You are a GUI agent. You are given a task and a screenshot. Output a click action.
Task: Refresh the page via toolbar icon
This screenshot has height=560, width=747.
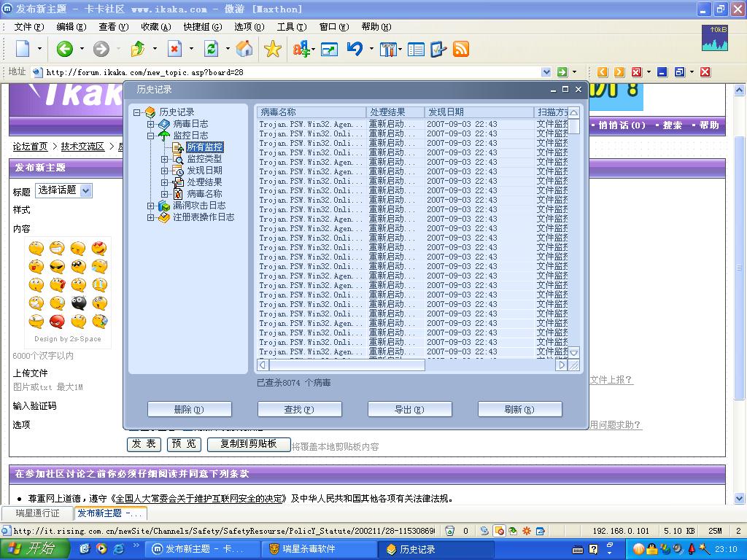211,49
